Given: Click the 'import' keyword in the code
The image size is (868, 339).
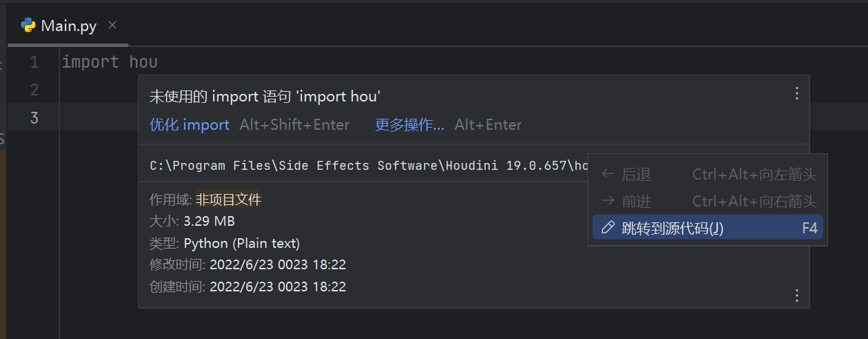Looking at the screenshot, I should click(90, 62).
